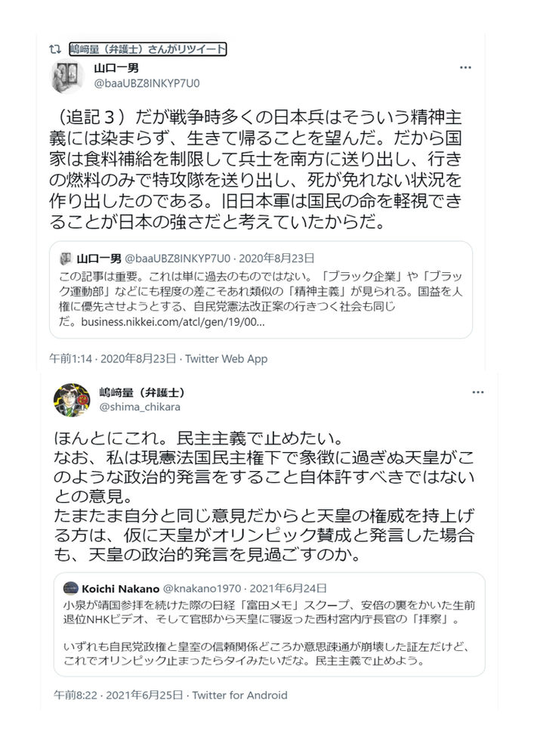Click 嶋﨑量's cartoon profile avatar
Image resolution: width=534 pixels, height=756 pixels.
[x=72, y=399]
